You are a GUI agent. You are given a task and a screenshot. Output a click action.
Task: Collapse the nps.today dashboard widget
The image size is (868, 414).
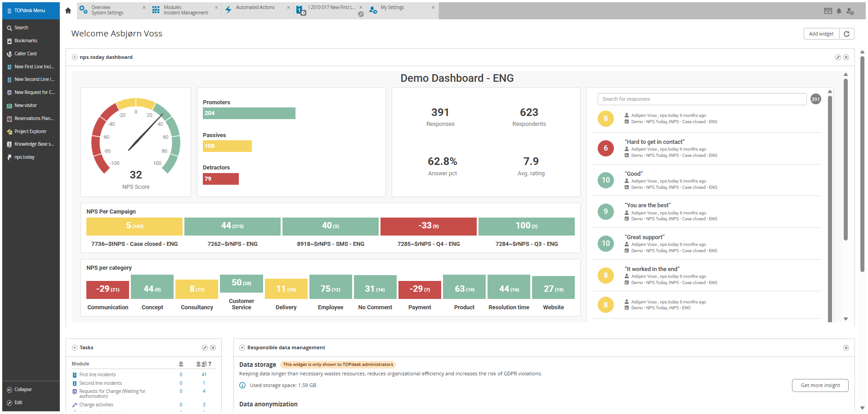tap(74, 57)
